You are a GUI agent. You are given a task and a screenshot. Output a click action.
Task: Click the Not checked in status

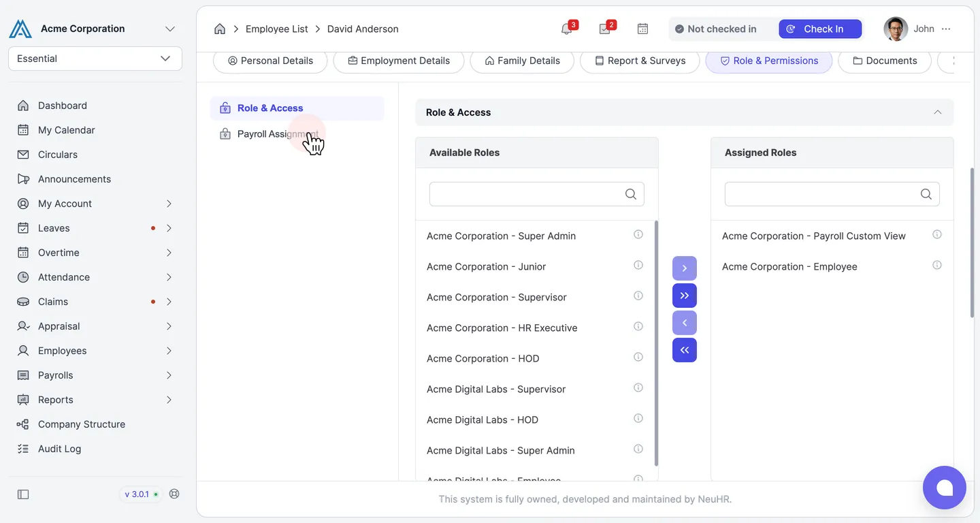click(x=715, y=29)
